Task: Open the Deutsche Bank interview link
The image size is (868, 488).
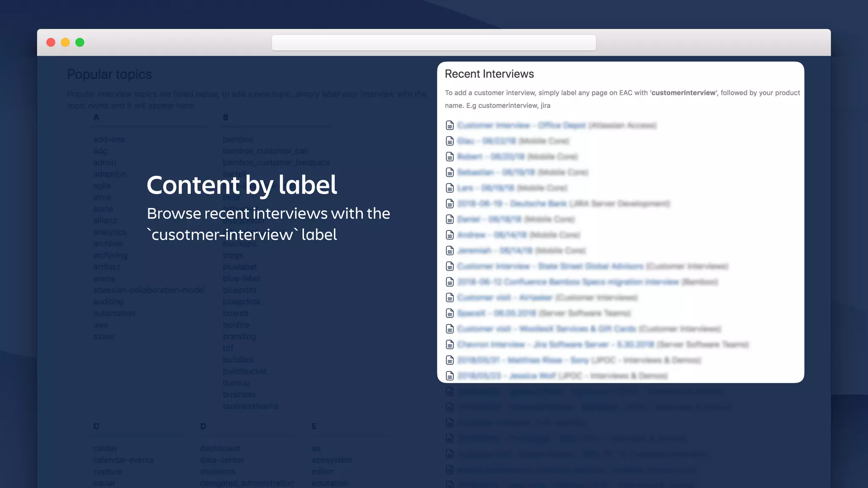Action: point(512,204)
